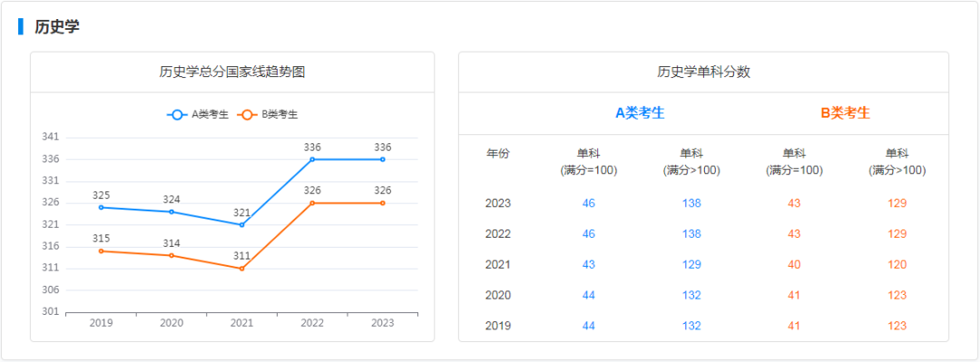Image resolution: width=980 pixels, height=362 pixels.
Task: Click the 2023 row value 46
Action: pos(589,203)
